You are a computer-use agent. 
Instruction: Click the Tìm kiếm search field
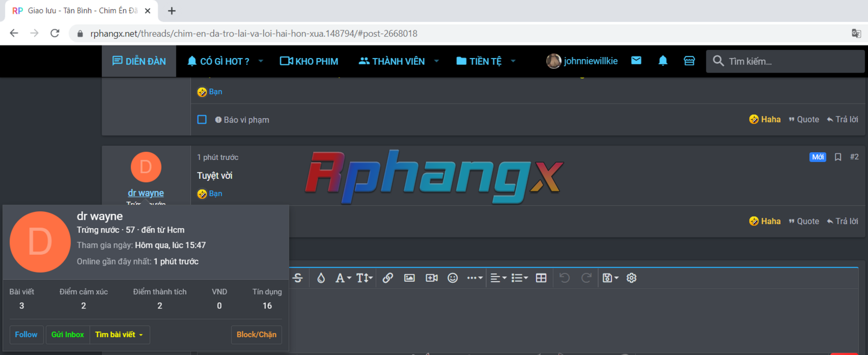click(786, 61)
